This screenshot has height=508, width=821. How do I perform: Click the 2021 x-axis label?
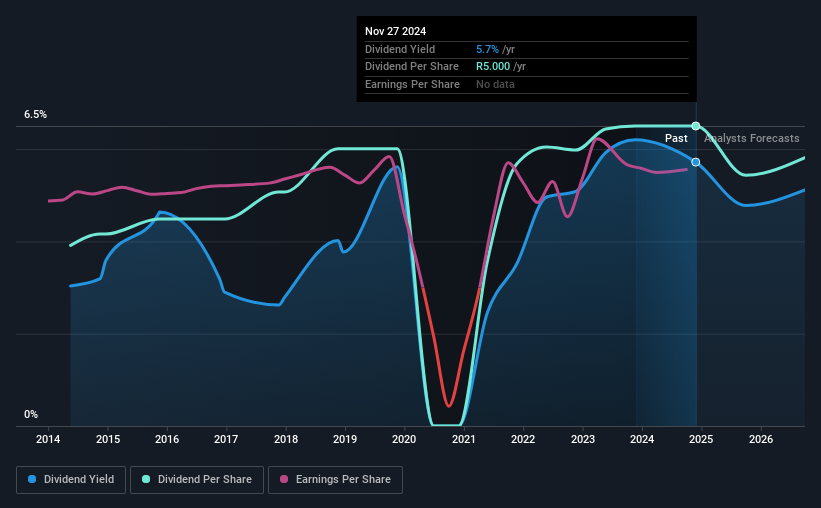coord(464,439)
